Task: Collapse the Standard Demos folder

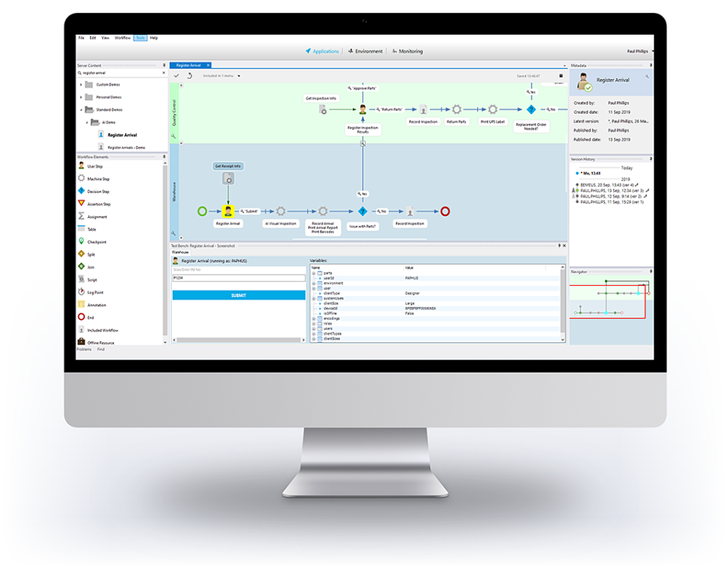Action: pyautogui.click(x=81, y=110)
